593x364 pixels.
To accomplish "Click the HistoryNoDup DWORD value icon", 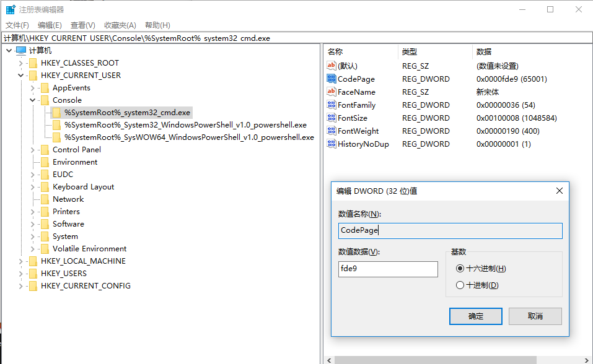I will point(332,144).
